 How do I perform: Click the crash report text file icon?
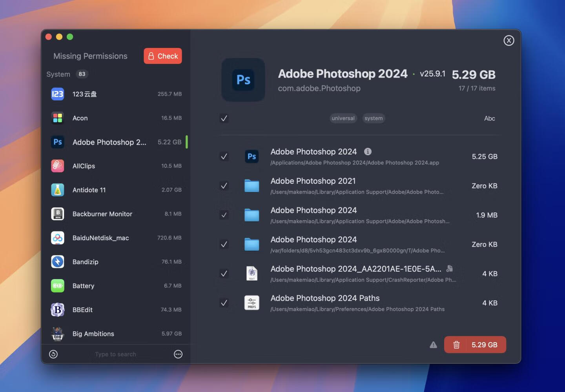252,274
